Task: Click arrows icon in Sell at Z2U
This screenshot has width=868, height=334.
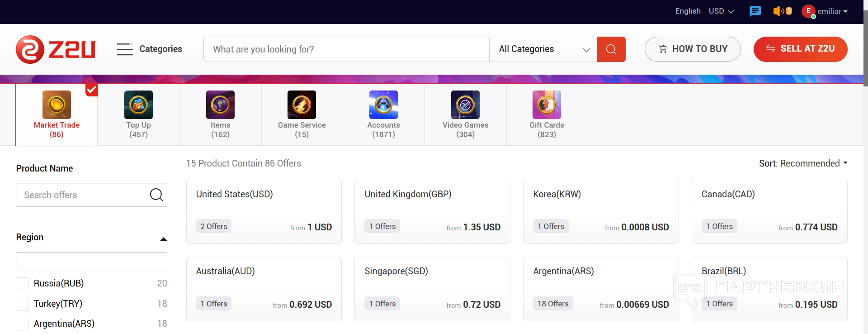Action: coord(770,48)
